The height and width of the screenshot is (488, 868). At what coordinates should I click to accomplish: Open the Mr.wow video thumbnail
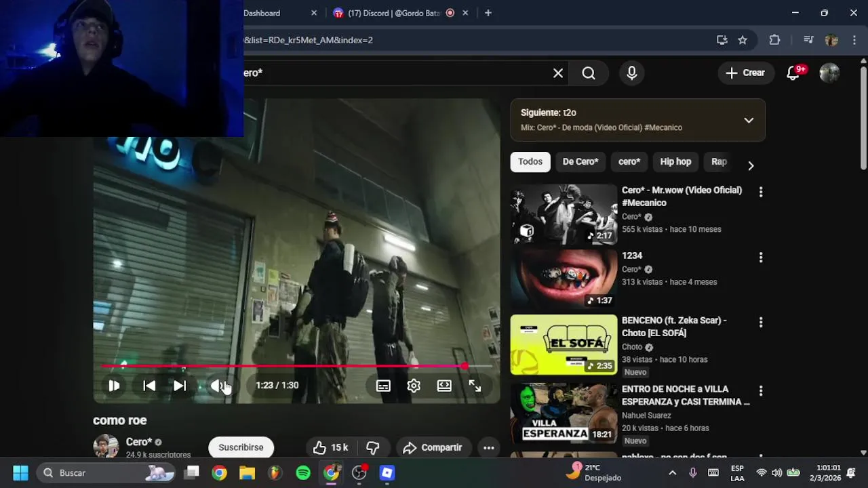point(564,214)
